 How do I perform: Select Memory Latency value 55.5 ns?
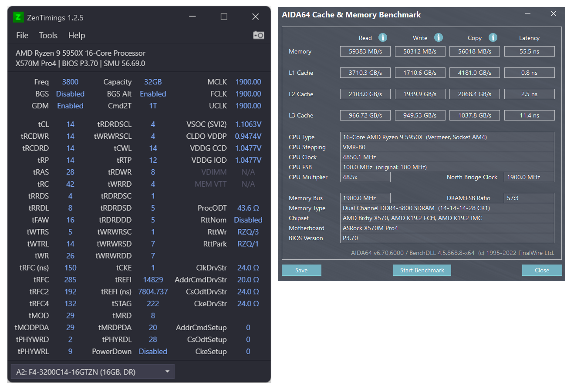pyautogui.click(x=529, y=51)
